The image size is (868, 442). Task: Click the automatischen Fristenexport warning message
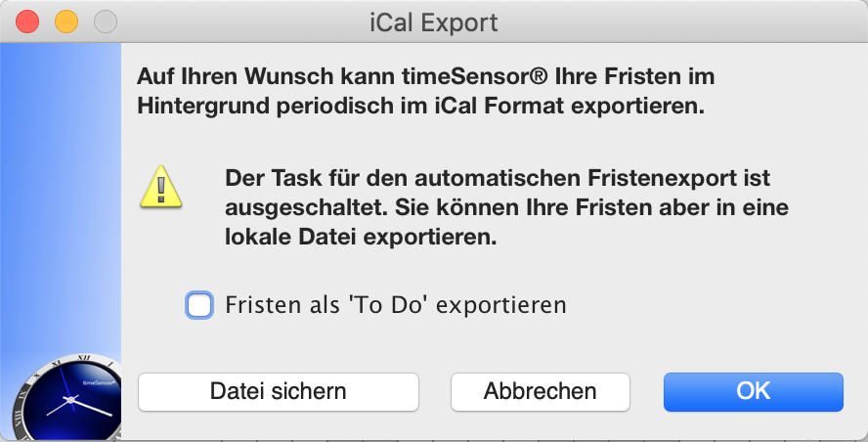tap(506, 207)
